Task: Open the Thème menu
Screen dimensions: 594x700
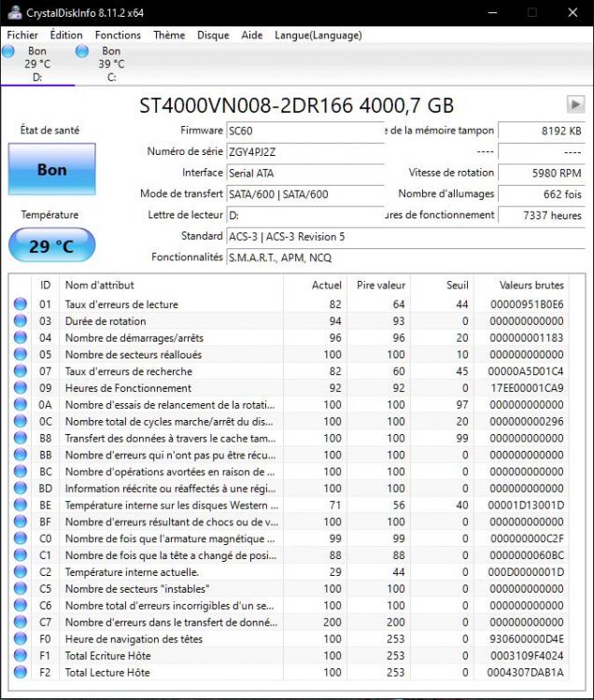Action: (169, 35)
